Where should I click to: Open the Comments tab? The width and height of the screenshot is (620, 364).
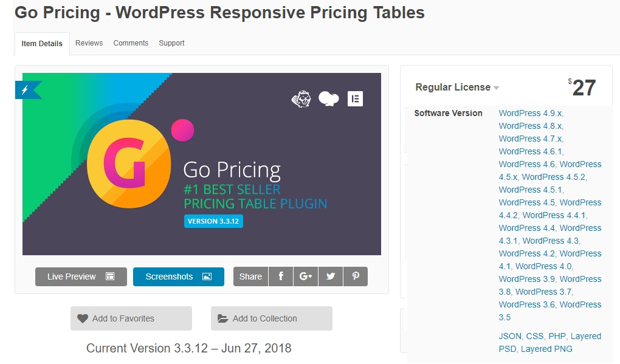[131, 43]
